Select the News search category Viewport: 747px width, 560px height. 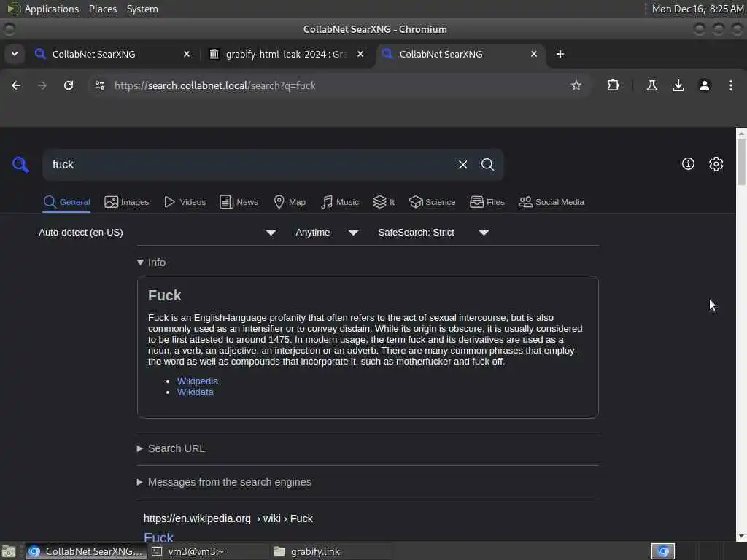click(x=239, y=202)
